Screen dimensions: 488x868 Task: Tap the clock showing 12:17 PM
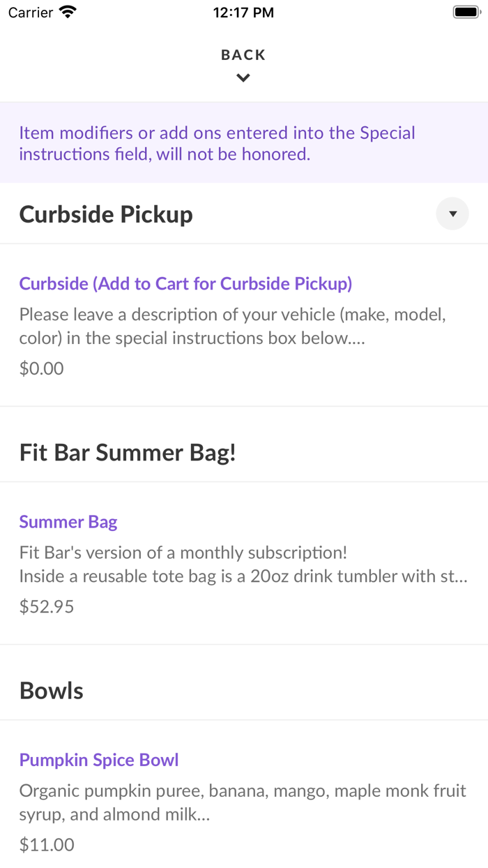click(x=243, y=12)
